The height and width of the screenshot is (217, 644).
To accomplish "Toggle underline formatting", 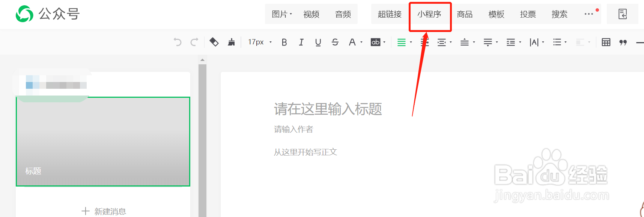I will 318,42.
